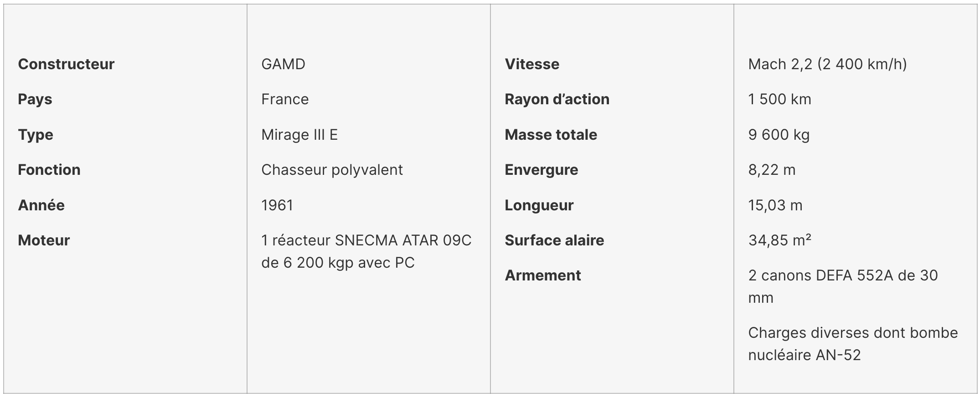Click the Chasseur polyvalent value
This screenshot has height=397, width=980.
pyautogui.click(x=332, y=170)
